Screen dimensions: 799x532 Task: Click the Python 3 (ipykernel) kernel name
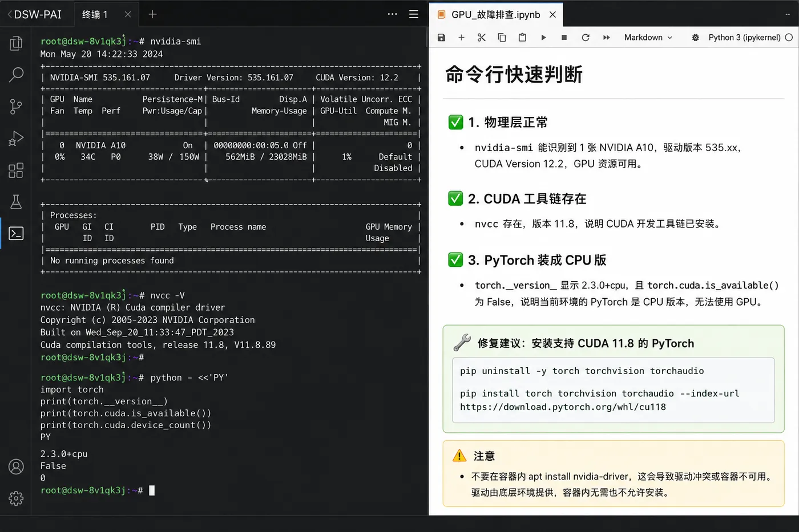pos(744,38)
